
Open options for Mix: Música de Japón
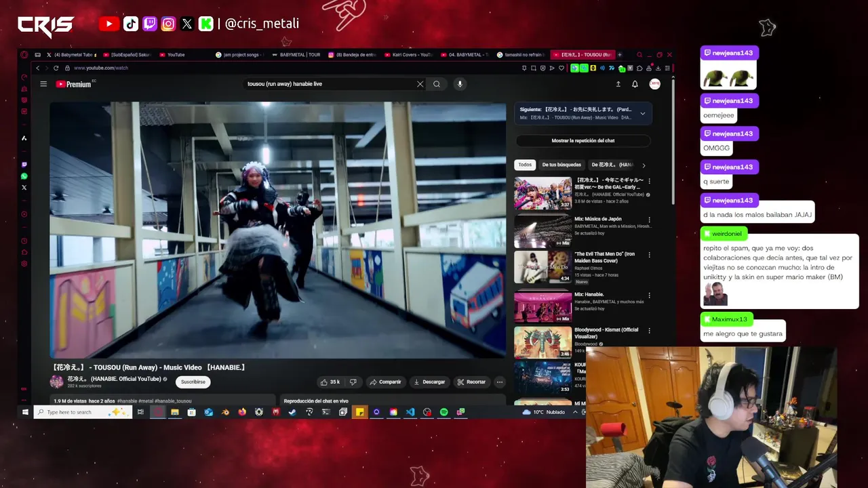[x=649, y=220]
